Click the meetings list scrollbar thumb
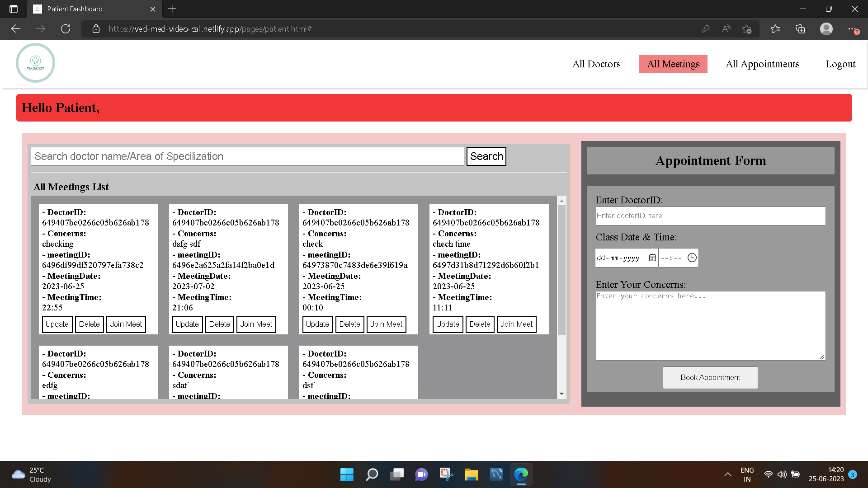 coord(561,270)
